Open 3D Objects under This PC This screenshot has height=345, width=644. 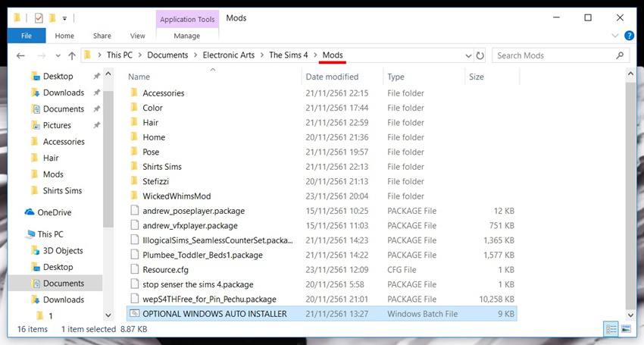click(x=63, y=251)
